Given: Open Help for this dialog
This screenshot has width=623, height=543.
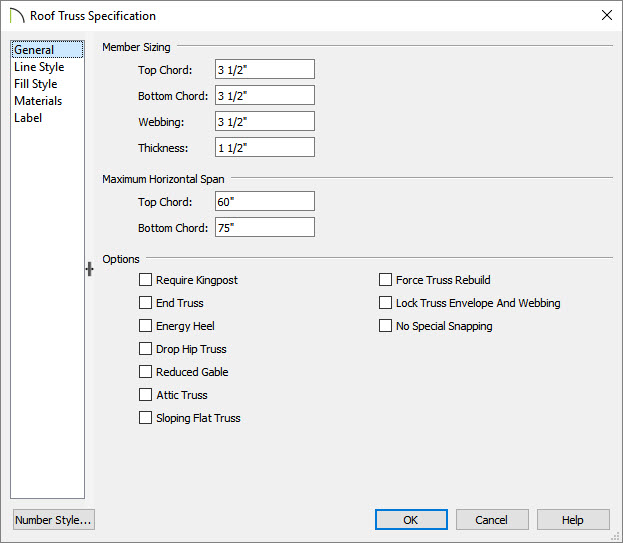Looking at the screenshot, I should pos(573,520).
